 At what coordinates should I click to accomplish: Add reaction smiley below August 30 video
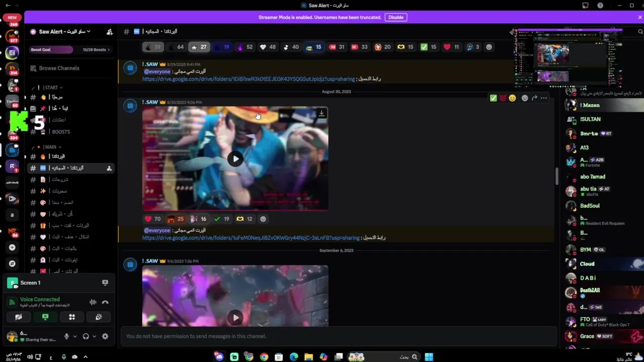[x=263, y=219]
